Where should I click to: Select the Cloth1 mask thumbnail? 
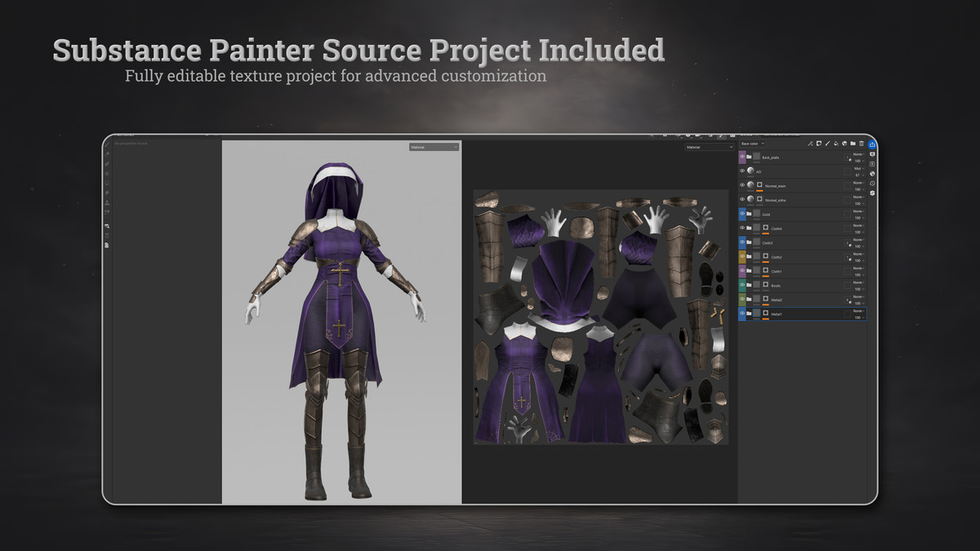(x=765, y=270)
